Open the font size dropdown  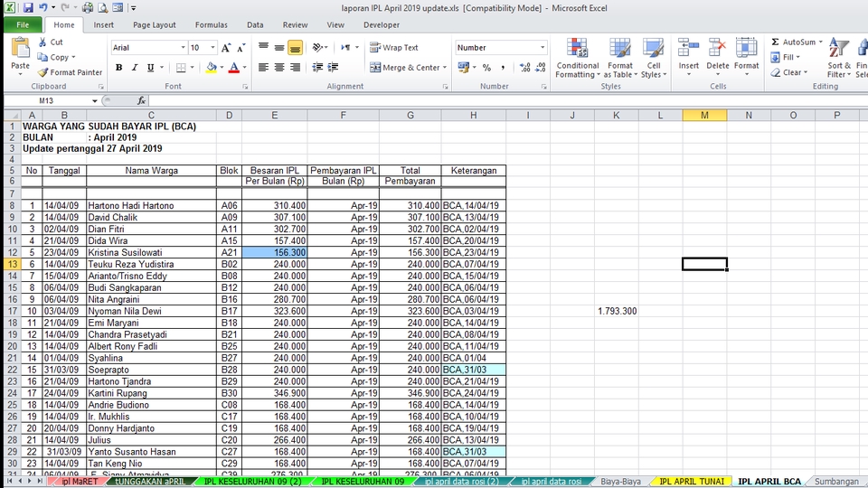point(212,48)
